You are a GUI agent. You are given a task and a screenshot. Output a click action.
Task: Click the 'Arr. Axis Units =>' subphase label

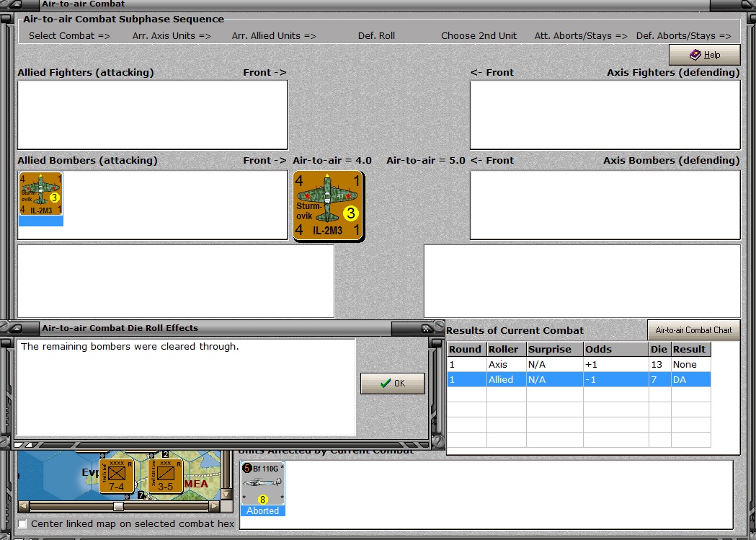coord(172,35)
